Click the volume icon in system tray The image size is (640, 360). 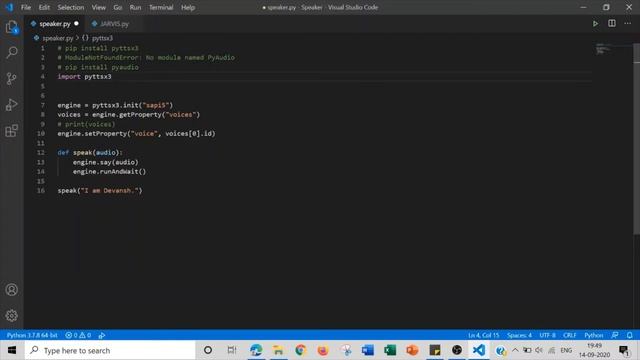(539, 350)
